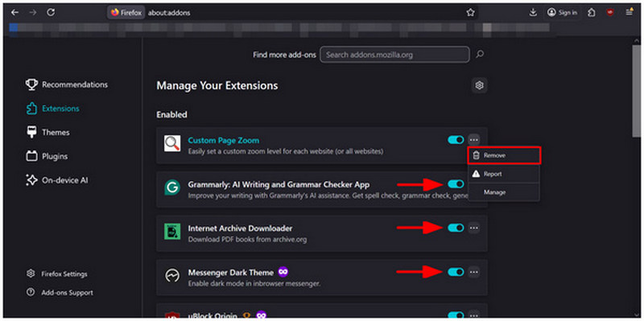Image resolution: width=644 pixels, height=321 pixels.
Task: Bookmark this page with the star icon
Action: pyautogui.click(x=470, y=13)
